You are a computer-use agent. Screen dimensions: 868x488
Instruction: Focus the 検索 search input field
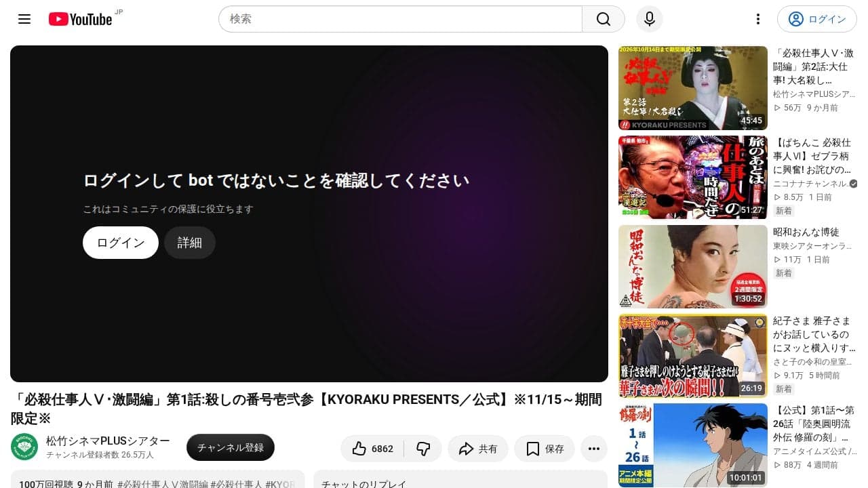(401, 19)
